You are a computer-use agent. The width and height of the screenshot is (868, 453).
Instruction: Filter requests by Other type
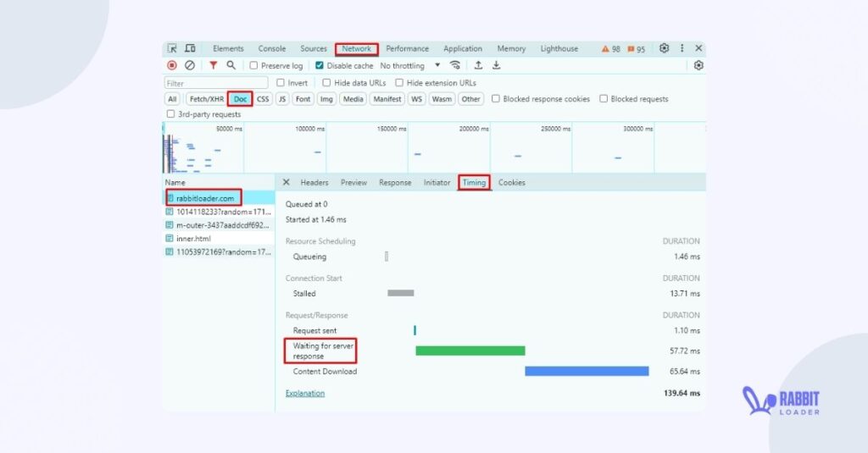pyautogui.click(x=471, y=99)
